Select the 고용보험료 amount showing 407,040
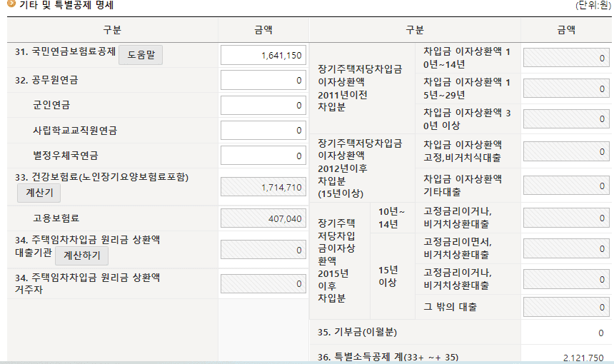This screenshot has width=614, height=364. [263, 219]
